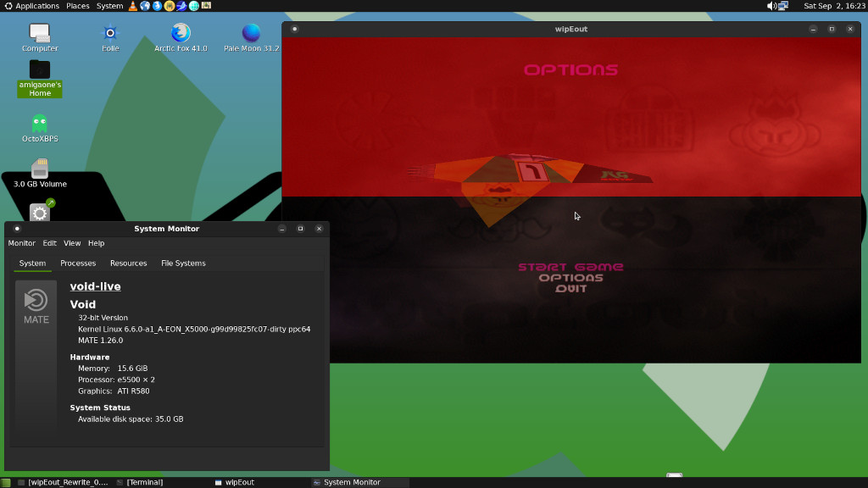Open the Edit menu in System Monitor

(x=50, y=243)
